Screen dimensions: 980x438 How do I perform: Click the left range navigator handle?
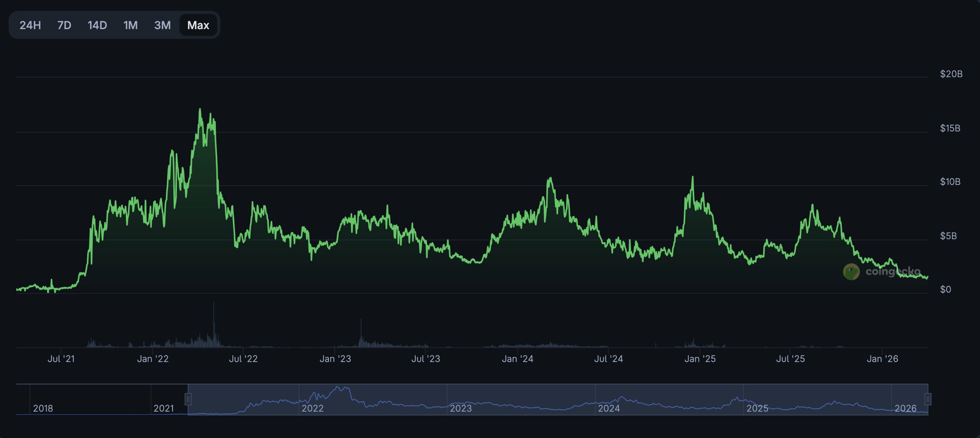tap(188, 399)
